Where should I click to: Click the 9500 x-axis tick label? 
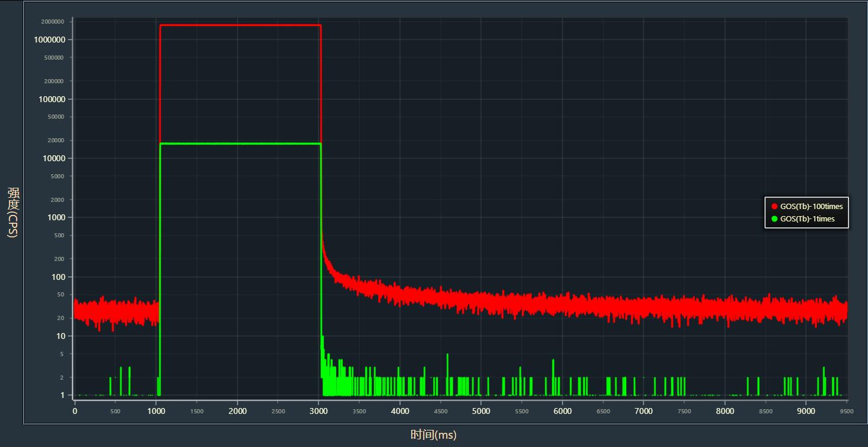[846, 411]
